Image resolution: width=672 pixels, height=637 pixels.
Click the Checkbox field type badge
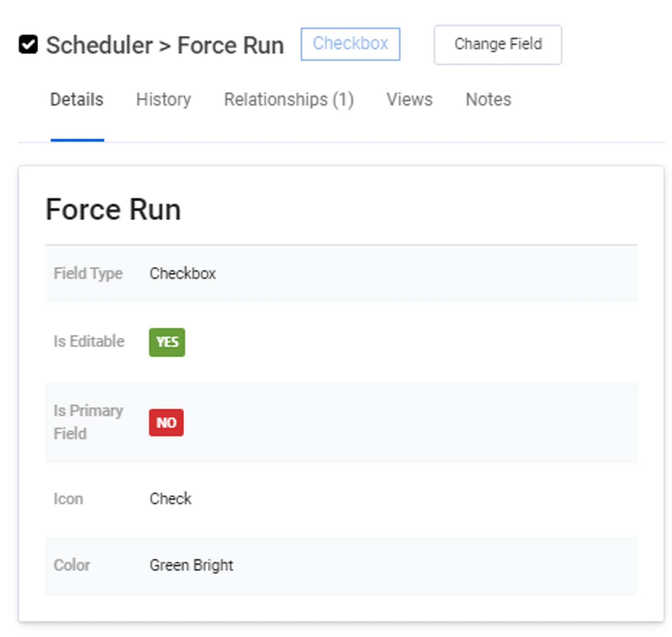(x=350, y=44)
